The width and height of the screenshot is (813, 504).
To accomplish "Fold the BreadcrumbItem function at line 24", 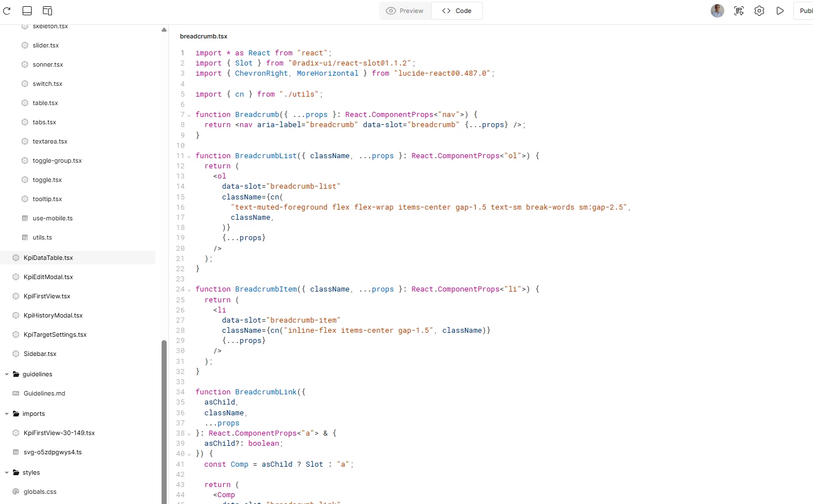I will (189, 290).
